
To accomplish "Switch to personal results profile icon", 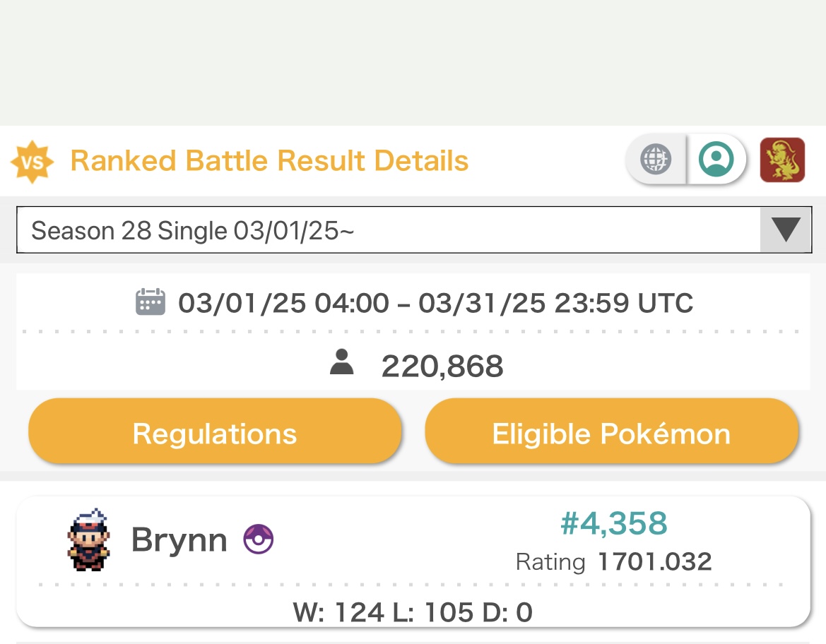I will click(x=716, y=159).
